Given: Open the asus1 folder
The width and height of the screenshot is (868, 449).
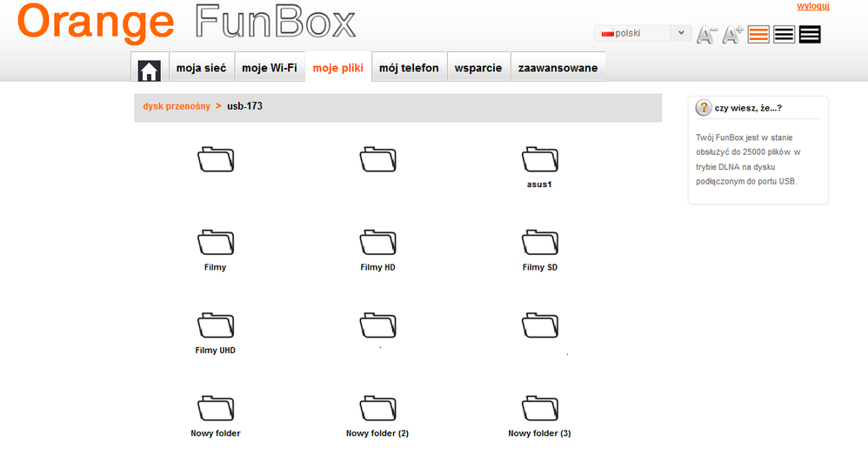Looking at the screenshot, I should (539, 160).
